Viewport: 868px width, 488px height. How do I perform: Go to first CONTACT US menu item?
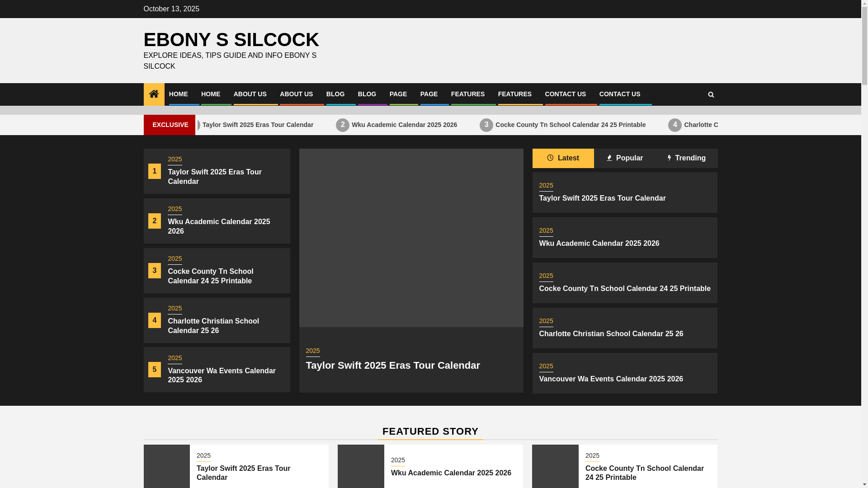point(566,94)
